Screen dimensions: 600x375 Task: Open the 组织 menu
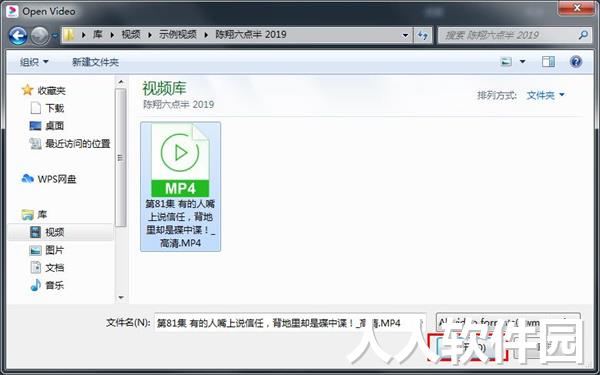point(34,62)
